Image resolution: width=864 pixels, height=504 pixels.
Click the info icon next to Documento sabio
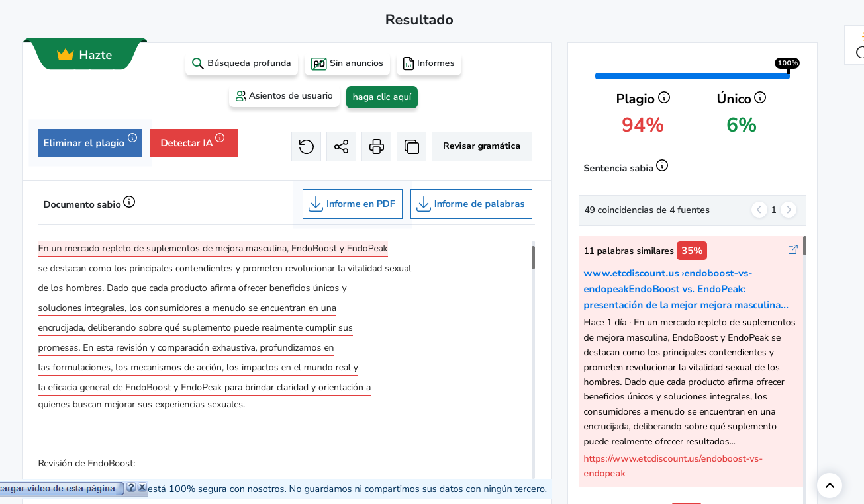[x=129, y=202]
